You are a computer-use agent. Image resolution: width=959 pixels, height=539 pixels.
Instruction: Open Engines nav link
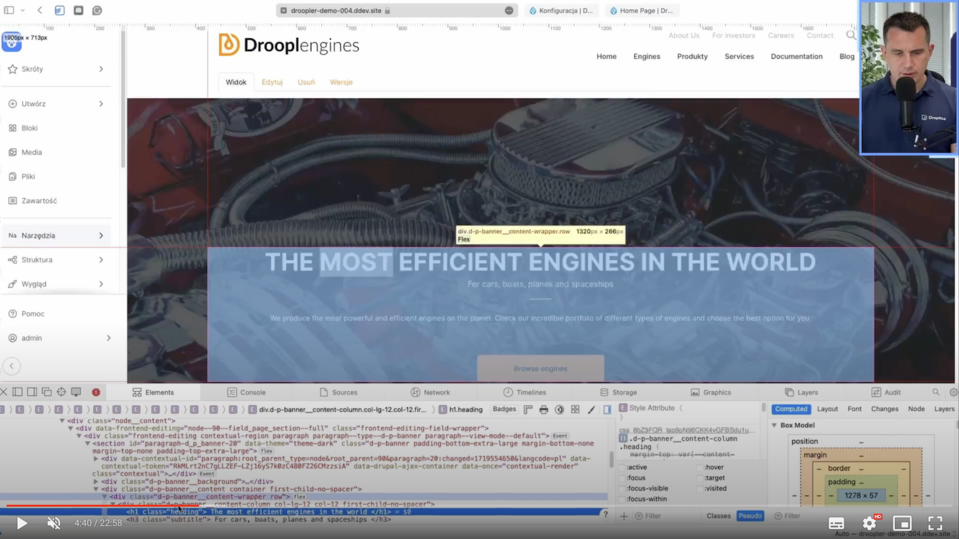click(x=646, y=56)
